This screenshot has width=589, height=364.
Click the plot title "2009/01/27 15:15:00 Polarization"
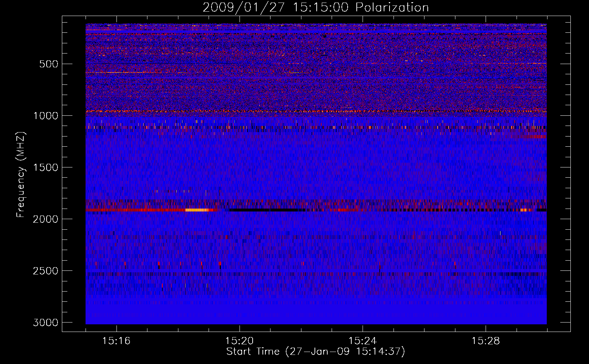pyautogui.click(x=316, y=8)
